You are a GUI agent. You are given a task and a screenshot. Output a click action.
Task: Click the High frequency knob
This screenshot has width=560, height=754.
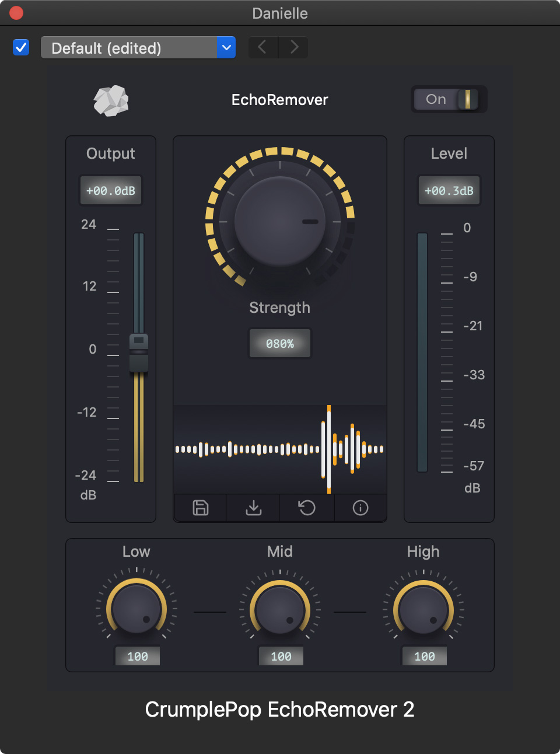423,609
